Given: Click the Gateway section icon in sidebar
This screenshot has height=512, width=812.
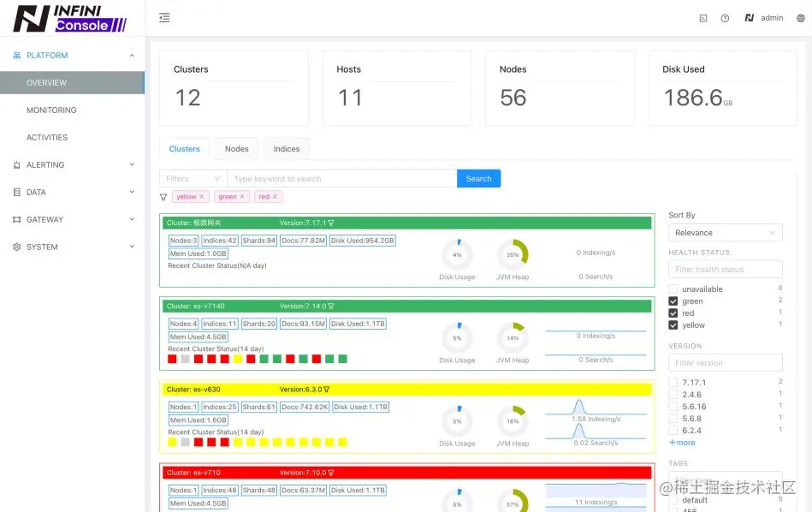Looking at the screenshot, I should point(16,220).
